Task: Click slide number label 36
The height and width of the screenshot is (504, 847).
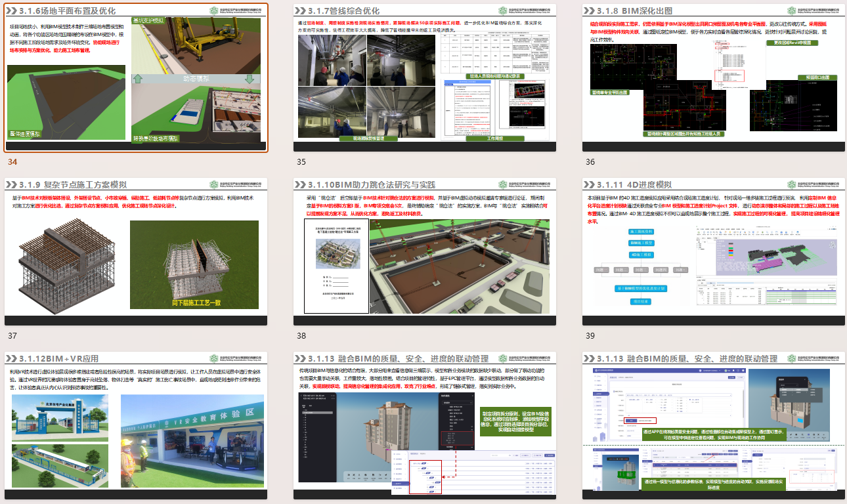Action: pyautogui.click(x=590, y=161)
